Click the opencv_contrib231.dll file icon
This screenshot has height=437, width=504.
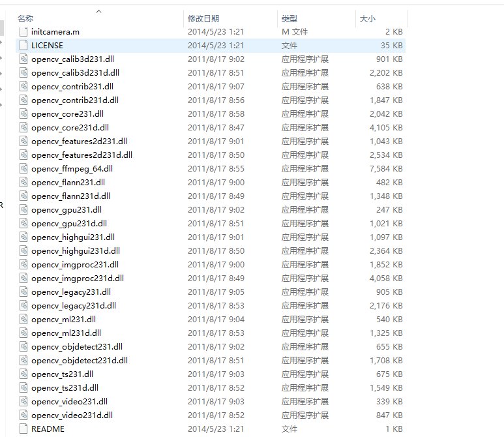[x=23, y=87]
